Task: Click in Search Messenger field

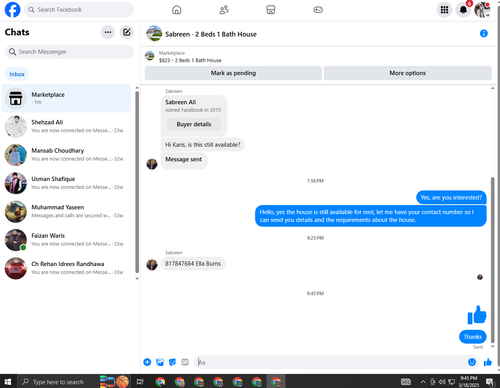Action: click(69, 52)
